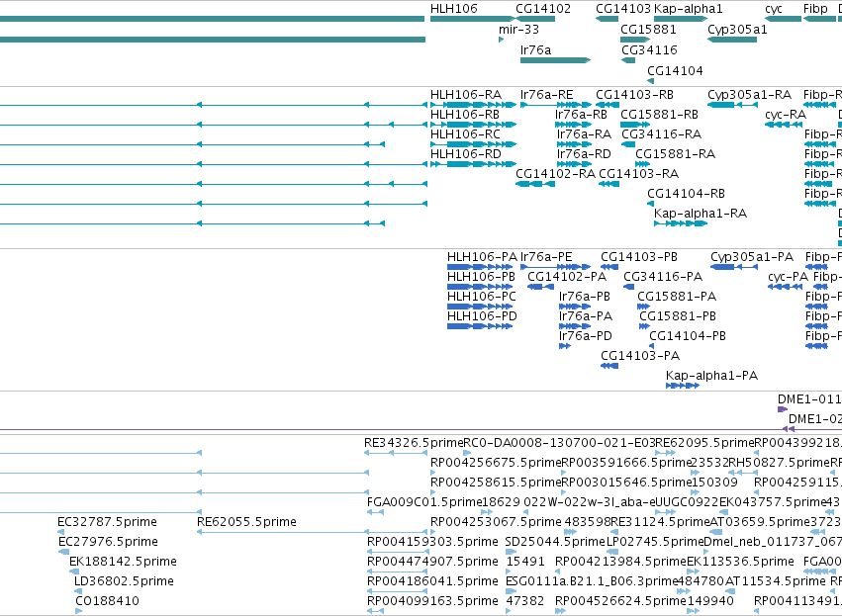The height and width of the screenshot is (616, 842).
Task: Open transcript label CG34116-RA
Action: pyautogui.click(x=662, y=134)
